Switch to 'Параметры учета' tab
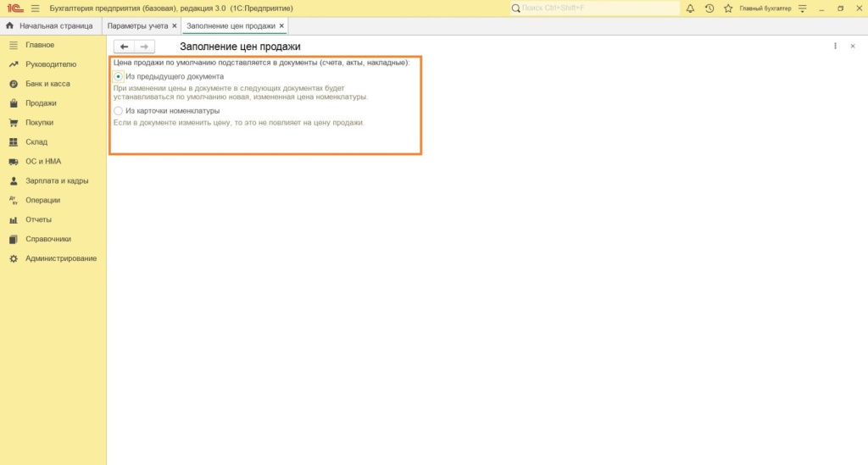The height and width of the screenshot is (465, 868). (138, 26)
